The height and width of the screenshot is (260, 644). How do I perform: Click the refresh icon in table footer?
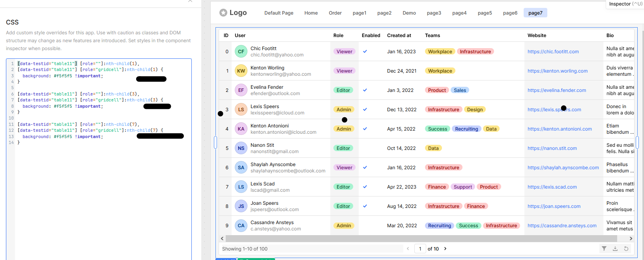626,249
